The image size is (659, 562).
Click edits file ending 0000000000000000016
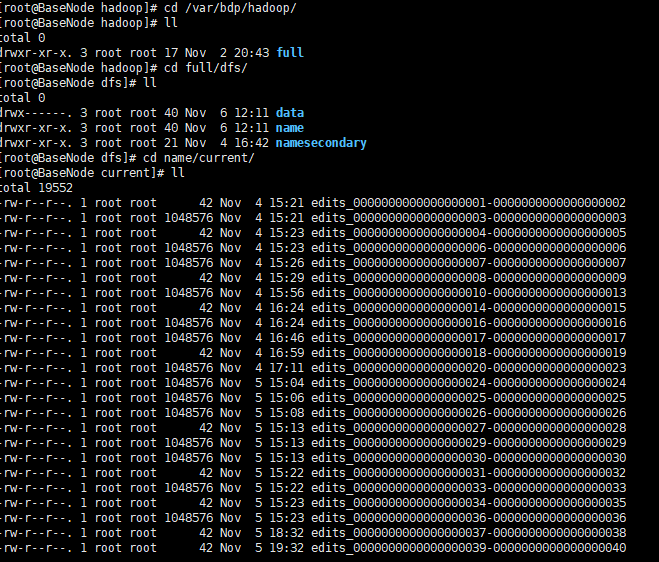coord(469,323)
